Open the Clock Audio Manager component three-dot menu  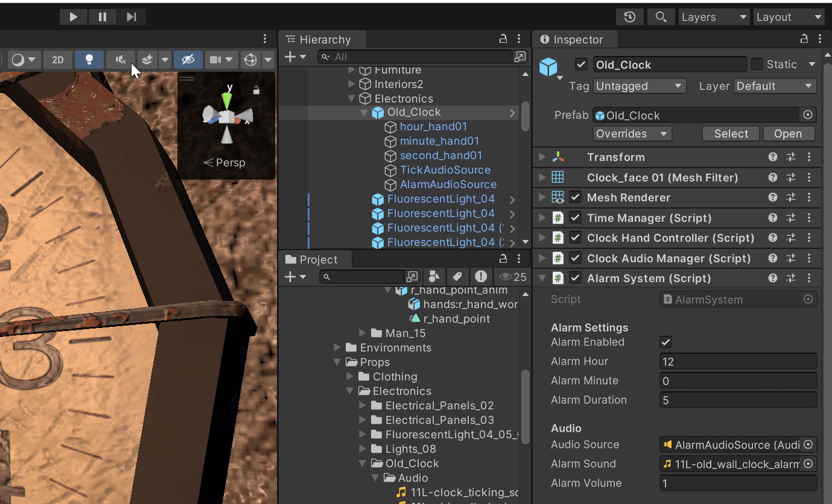pos(809,259)
